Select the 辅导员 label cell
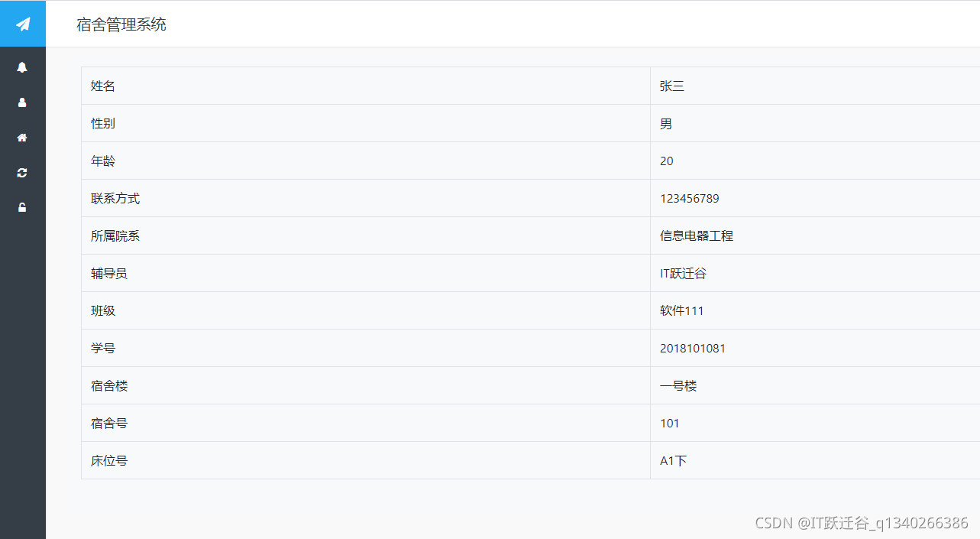The width and height of the screenshot is (980, 539). [x=366, y=273]
